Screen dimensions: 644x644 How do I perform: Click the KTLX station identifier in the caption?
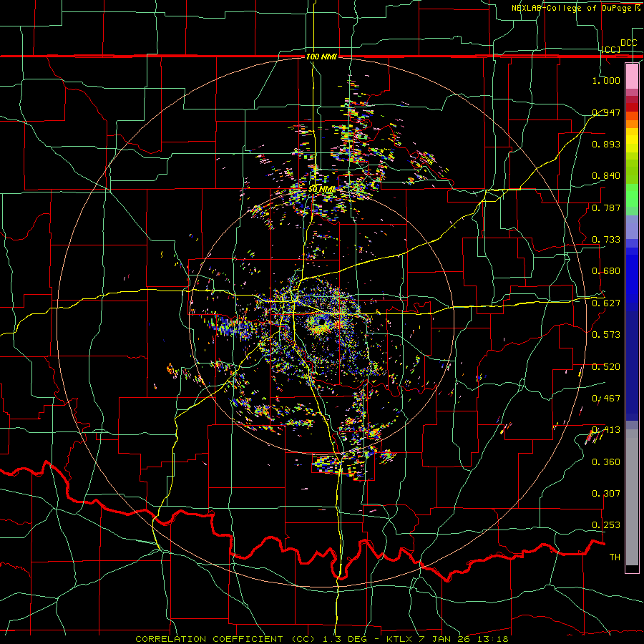pyautogui.click(x=400, y=639)
